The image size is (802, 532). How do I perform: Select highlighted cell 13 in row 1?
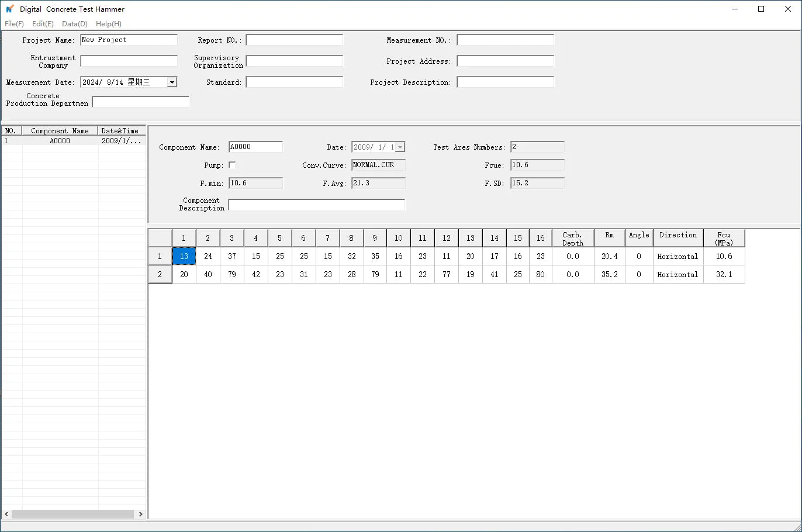point(184,256)
